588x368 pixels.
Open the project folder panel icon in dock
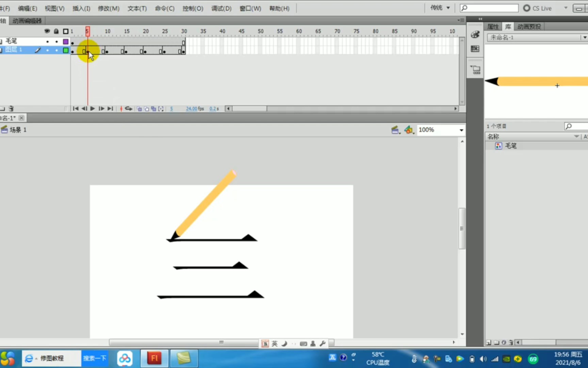tap(475, 68)
